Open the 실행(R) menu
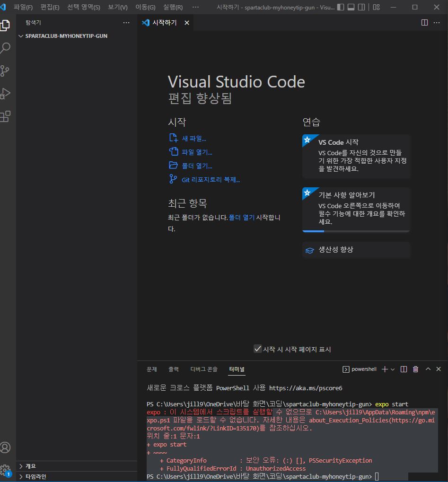Image resolution: width=448 pixels, height=482 pixels. pos(173,7)
